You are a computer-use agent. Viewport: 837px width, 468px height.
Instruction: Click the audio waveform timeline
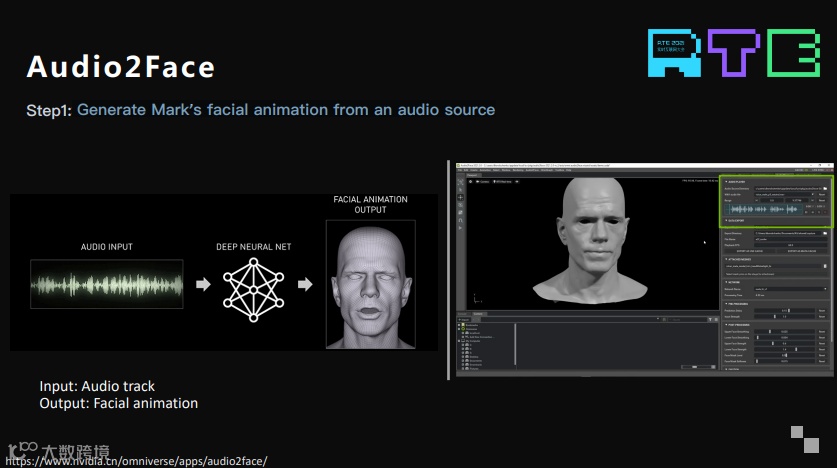(x=764, y=210)
